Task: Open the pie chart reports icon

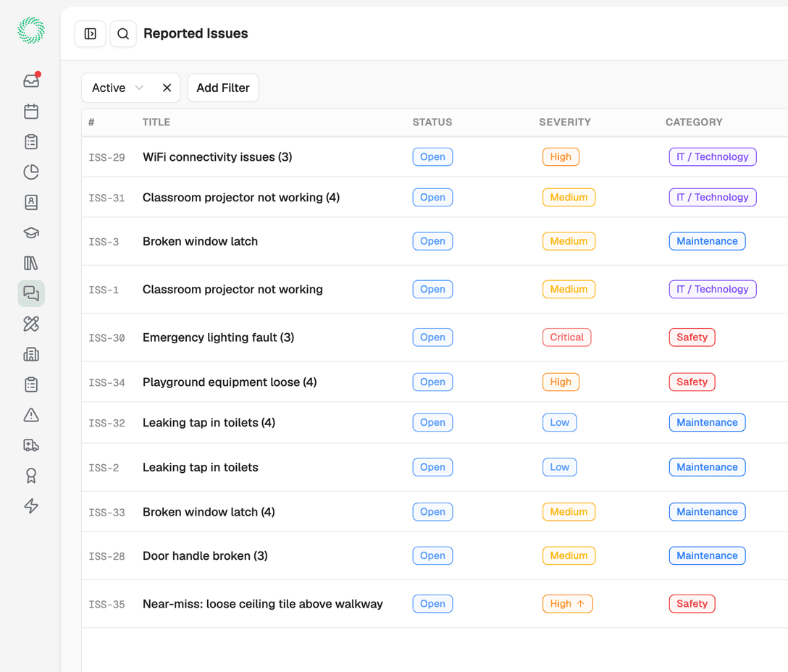Action: click(x=31, y=172)
